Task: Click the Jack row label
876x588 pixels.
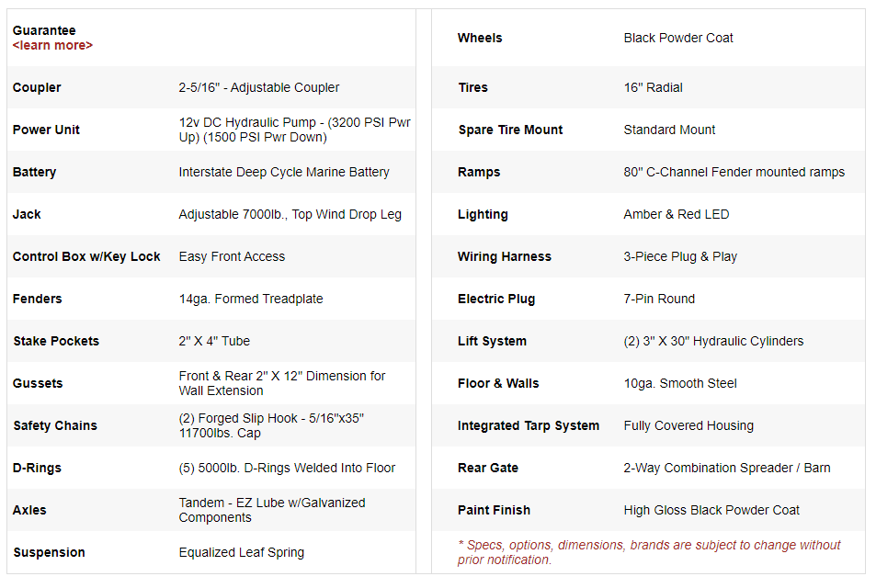Action: tap(27, 214)
